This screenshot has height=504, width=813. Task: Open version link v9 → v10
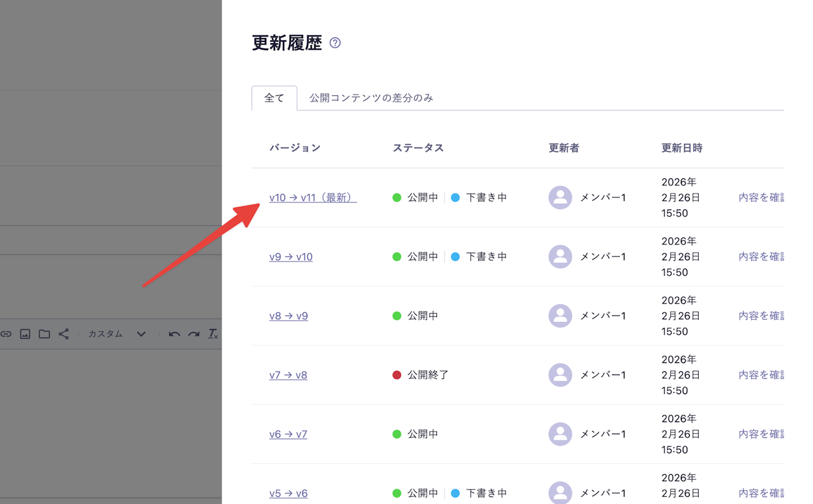[x=291, y=256]
